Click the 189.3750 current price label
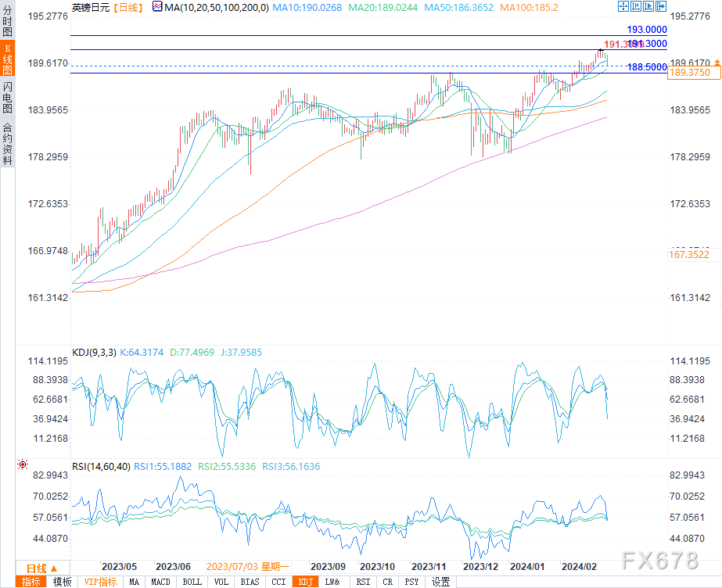Viewport: 722px width, 588px height. (691, 72)
